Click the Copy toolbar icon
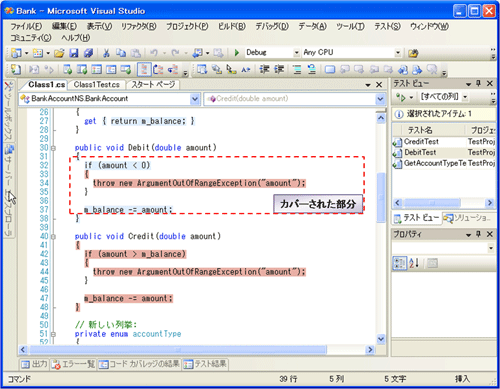This screenshot has width=500, height=389. click(x=121, y=53)
